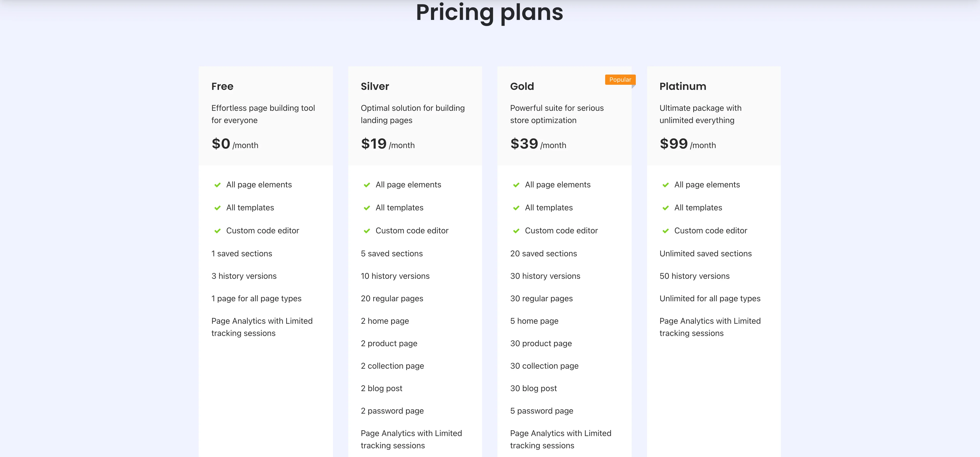Select the Silver plan title
This screenshot has width=980, height=457.
pyautogui.click(x=375, y=86)
